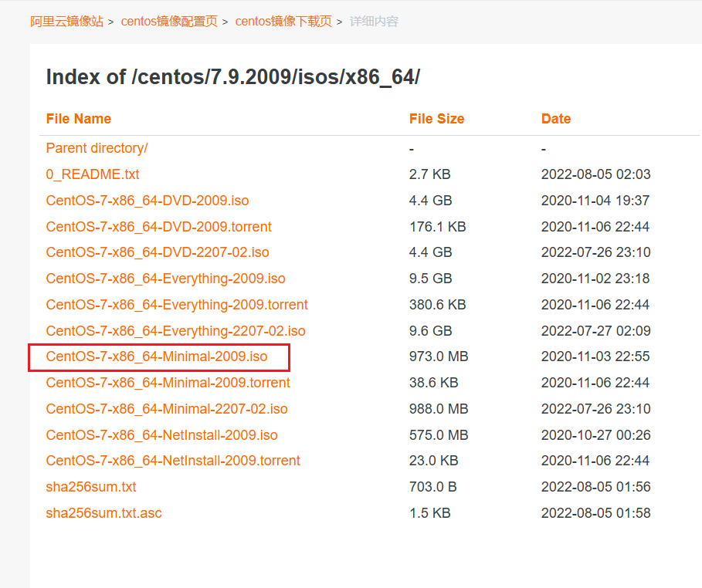Image resolution: width=702 pixels, height=588 pixels.
Task: Click the 973.0 MB file size cell
Action: click(439, 357)
